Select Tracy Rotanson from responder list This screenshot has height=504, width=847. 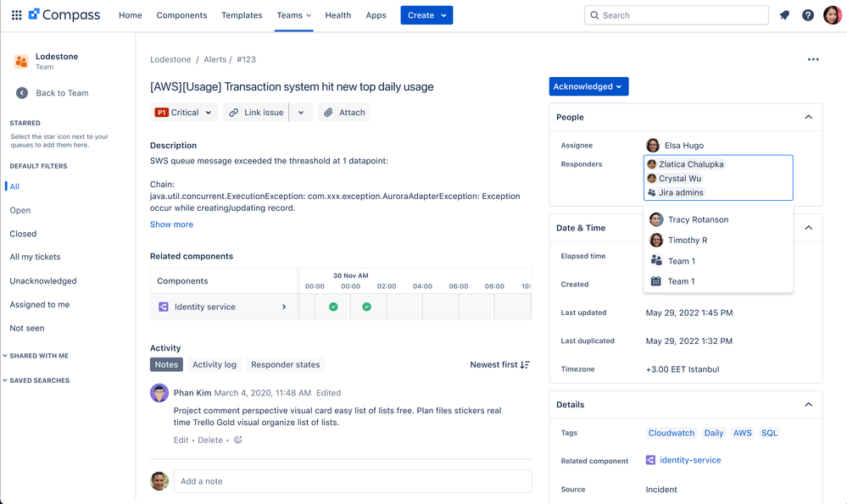(x=718, y=219)
